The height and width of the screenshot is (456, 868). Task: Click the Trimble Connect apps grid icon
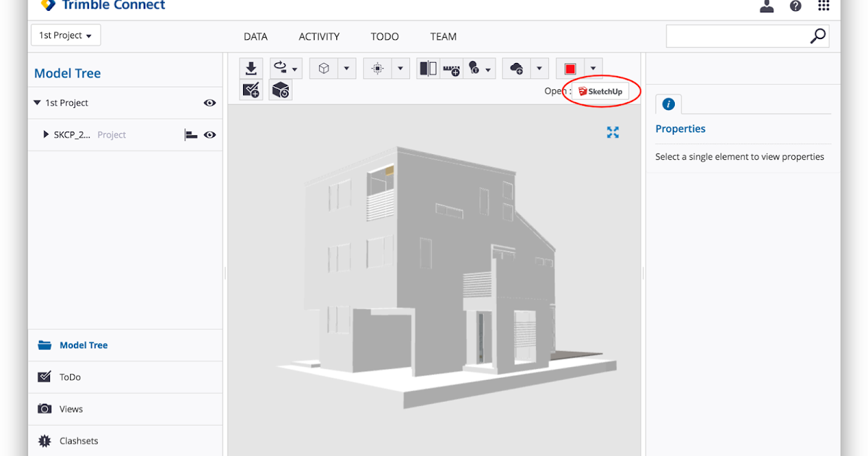tap(823, 6)
